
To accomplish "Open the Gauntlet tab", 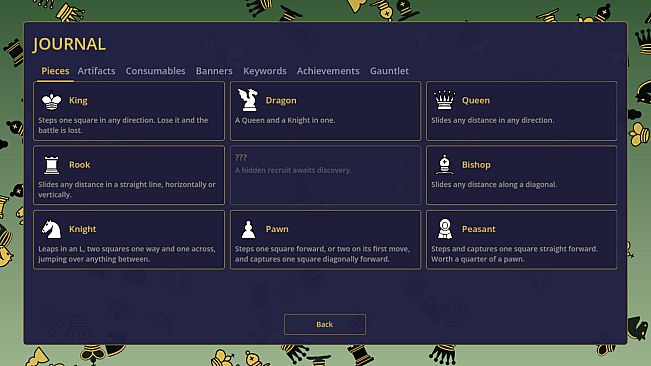I will coord(389,71).
